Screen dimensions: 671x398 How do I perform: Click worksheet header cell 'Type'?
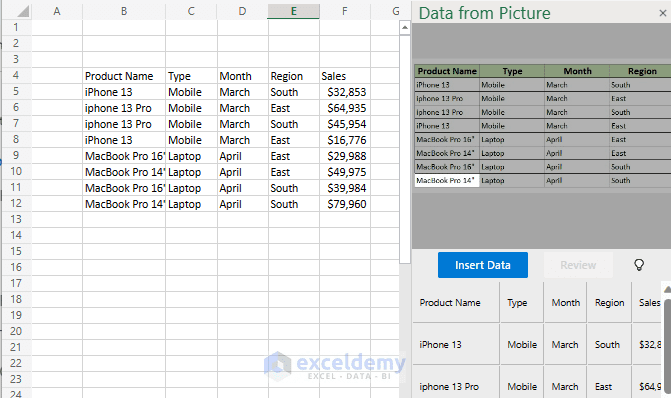191,76
